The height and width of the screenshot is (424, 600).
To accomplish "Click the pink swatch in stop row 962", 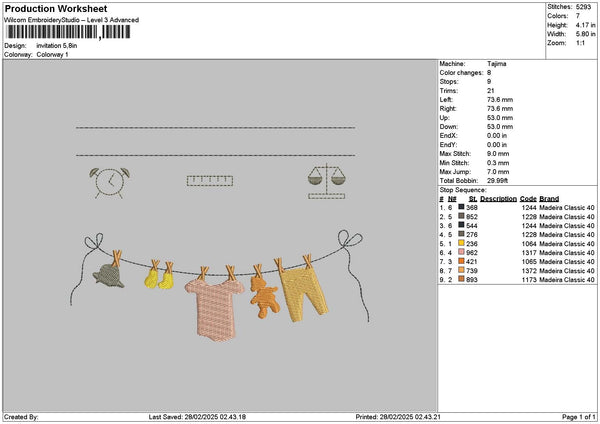I will pyautogui.click(x=461, y=252).
